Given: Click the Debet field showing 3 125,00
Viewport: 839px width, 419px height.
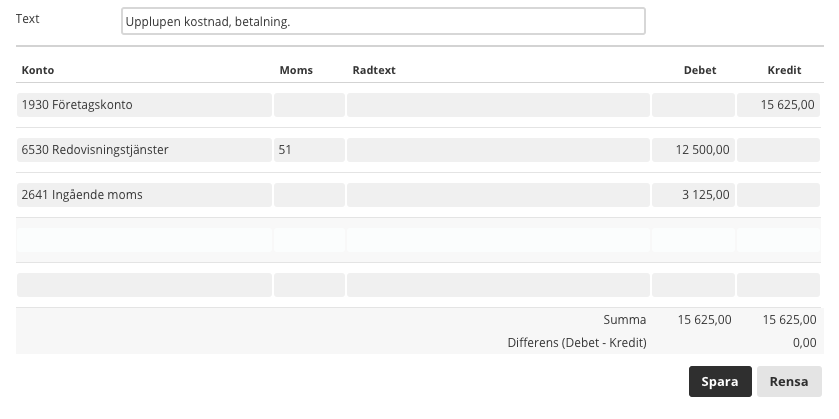Looking at the screenshot, I should [x=693, y=195].
